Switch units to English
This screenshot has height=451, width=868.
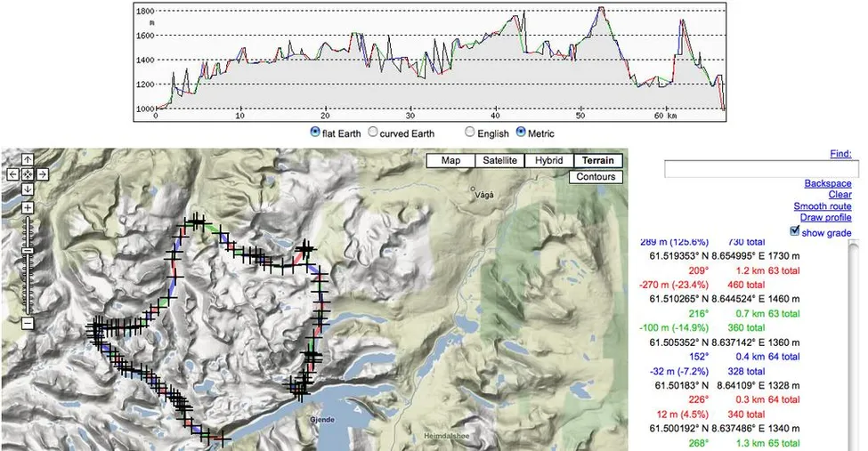pos(469,133)
